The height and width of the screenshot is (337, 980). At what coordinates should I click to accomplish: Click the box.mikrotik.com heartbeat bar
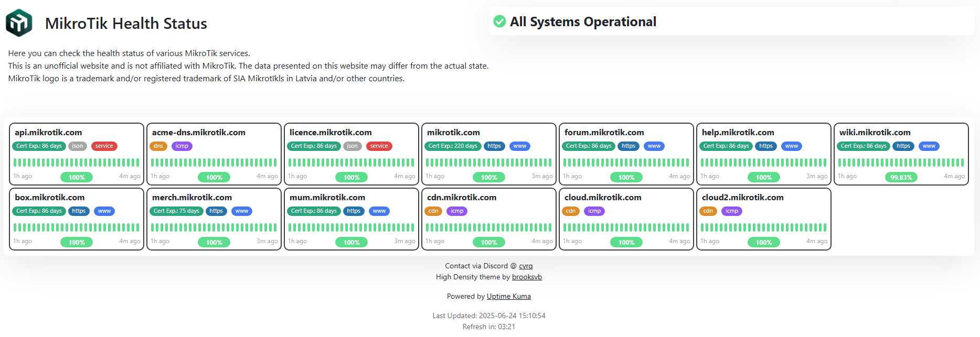click(x=77, y=227)
